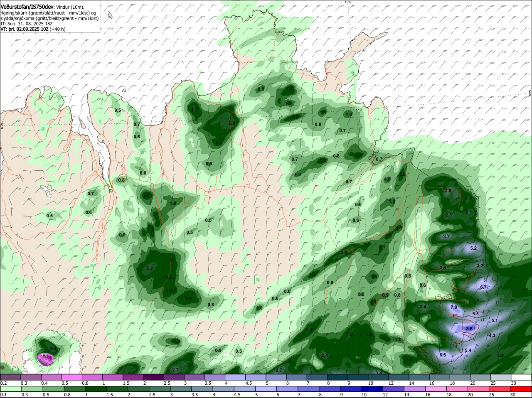532x398 pixels.
Task: Click the 1.9 precipitation value on the map
Action: (500, 355)
